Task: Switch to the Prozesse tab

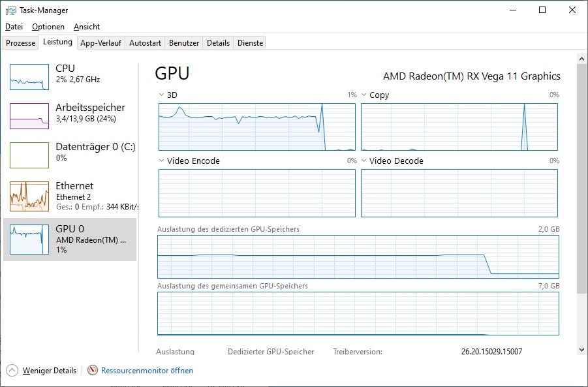Action: click(21, 43)
